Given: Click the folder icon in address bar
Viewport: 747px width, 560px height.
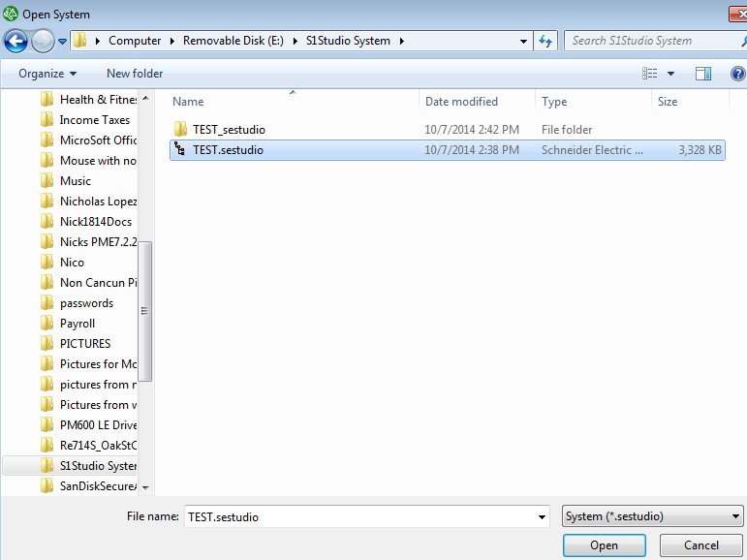Looking at the screenshot, I should pyautogui.click(x=80, y=41).
